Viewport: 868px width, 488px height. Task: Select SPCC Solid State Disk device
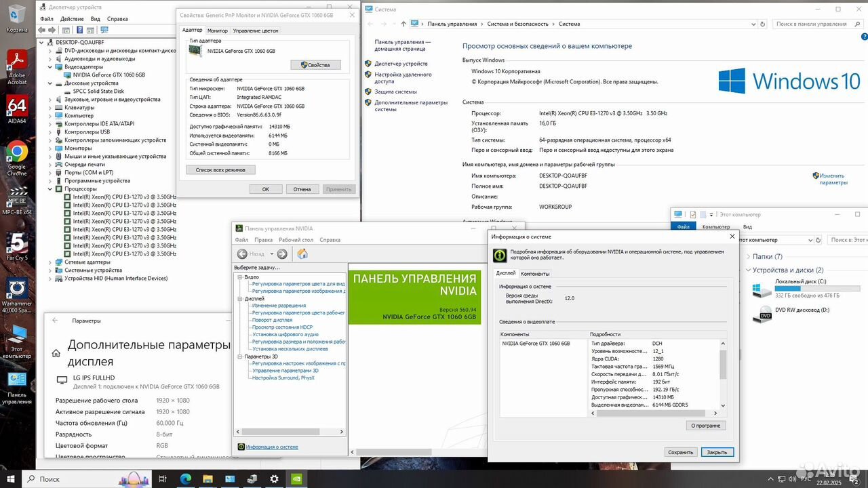[98, 91]
